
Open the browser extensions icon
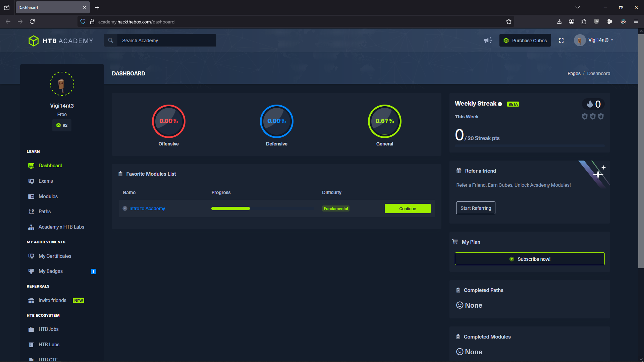tap(584, 22)
